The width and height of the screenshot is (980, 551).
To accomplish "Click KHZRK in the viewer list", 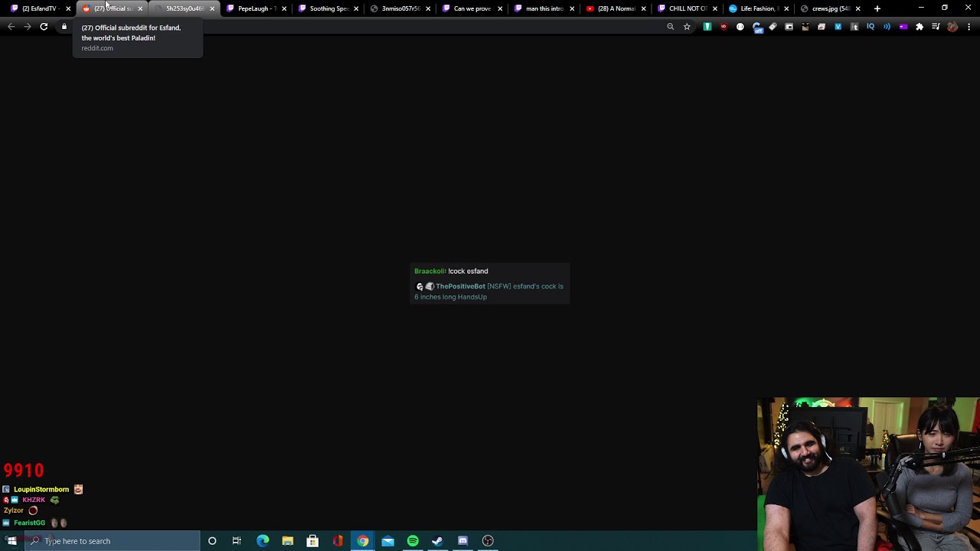I will [x=34, y=500].
